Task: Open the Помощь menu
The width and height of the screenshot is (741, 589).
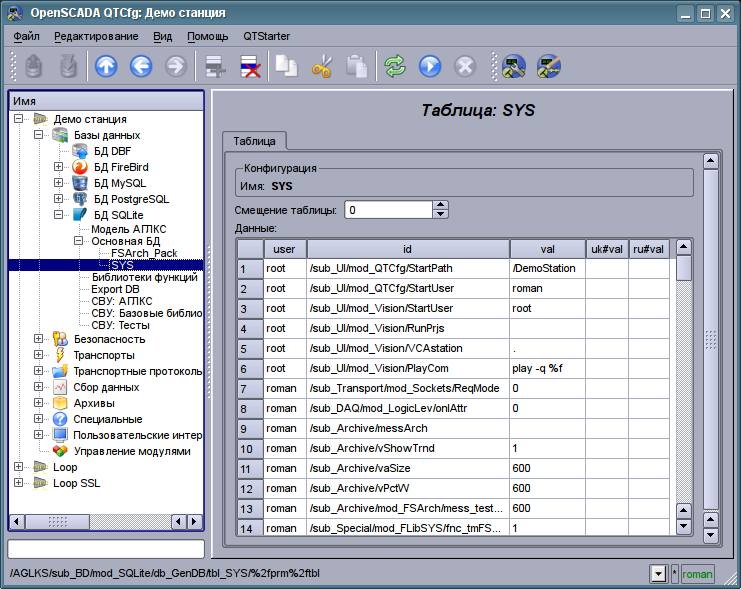Action: click(x=207, y=36)
